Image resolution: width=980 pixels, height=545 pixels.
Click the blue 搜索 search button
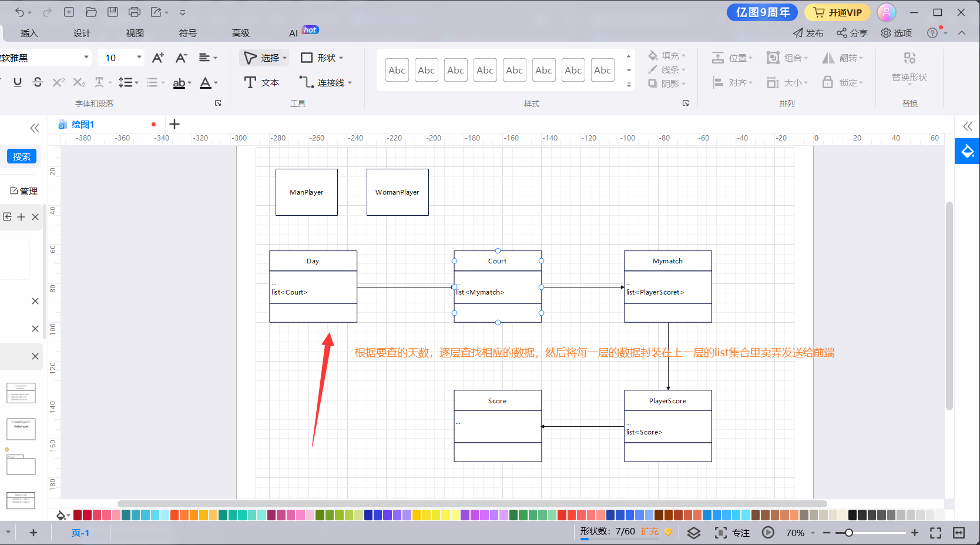coord(22,156)
